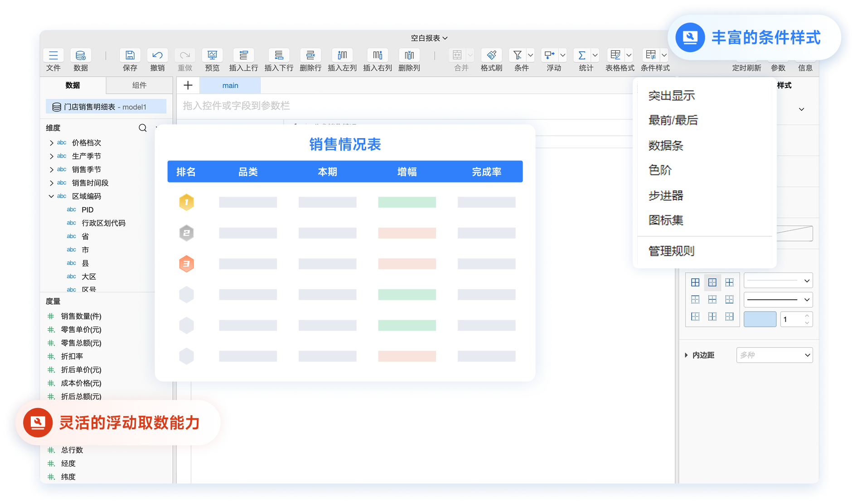Select the main worksheet tab
The image size is (857, 504).
230,85
